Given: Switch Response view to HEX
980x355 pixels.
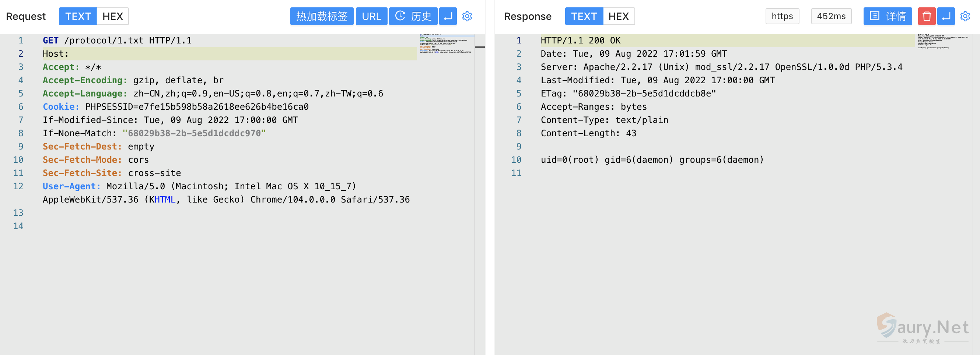Looking at the screenshot, I should [618, 16].
